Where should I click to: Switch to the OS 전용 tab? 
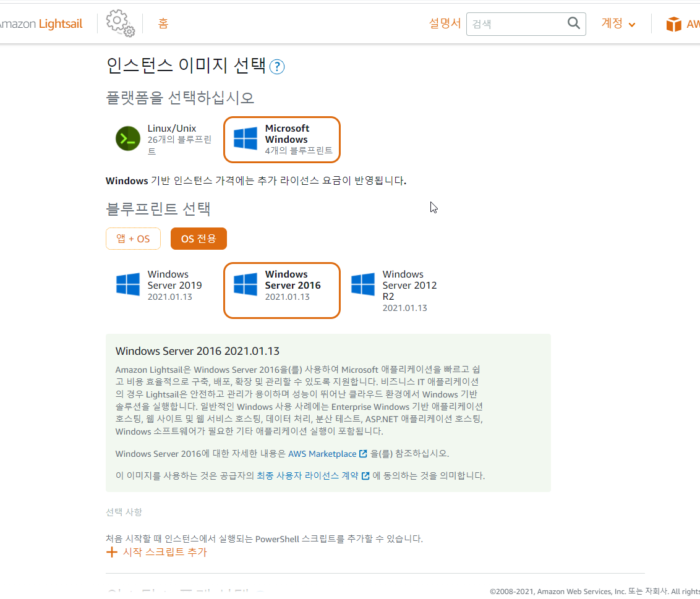click(x=198, y=239)
